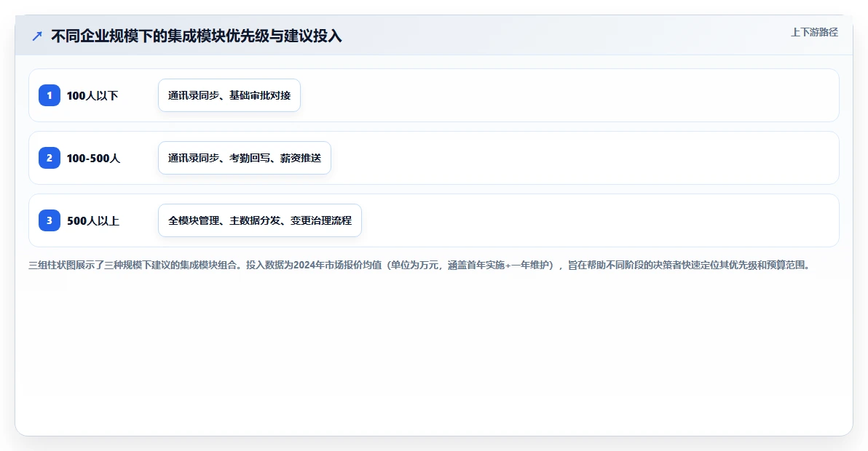This screenshot has height=451, width=868.
Task: Click the 100-500人 label
Action: click(93, 158)
